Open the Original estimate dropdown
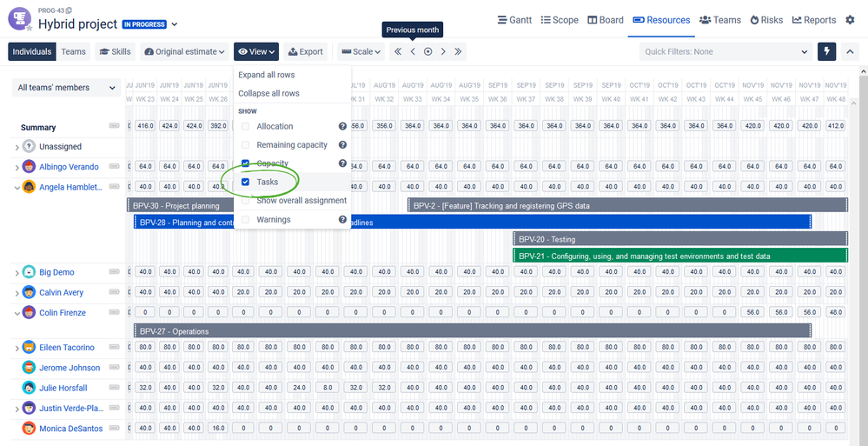 pyautogui.click(x=184, y=51)
